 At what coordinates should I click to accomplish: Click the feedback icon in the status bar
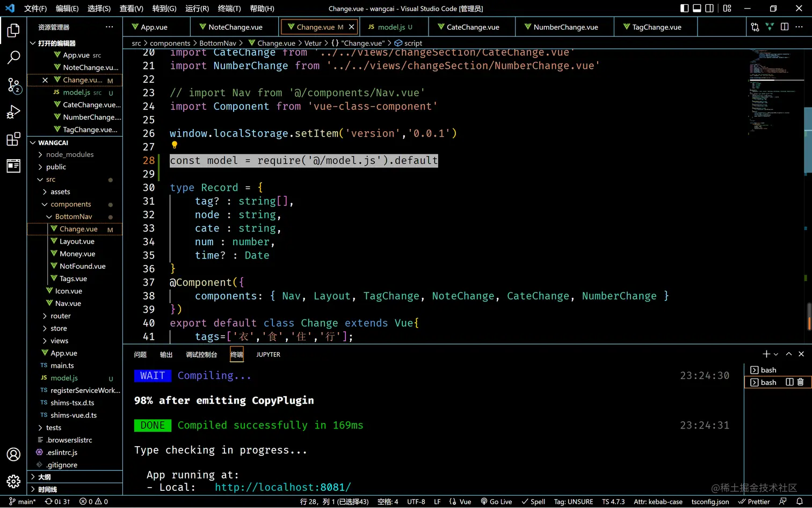(783, 502)
